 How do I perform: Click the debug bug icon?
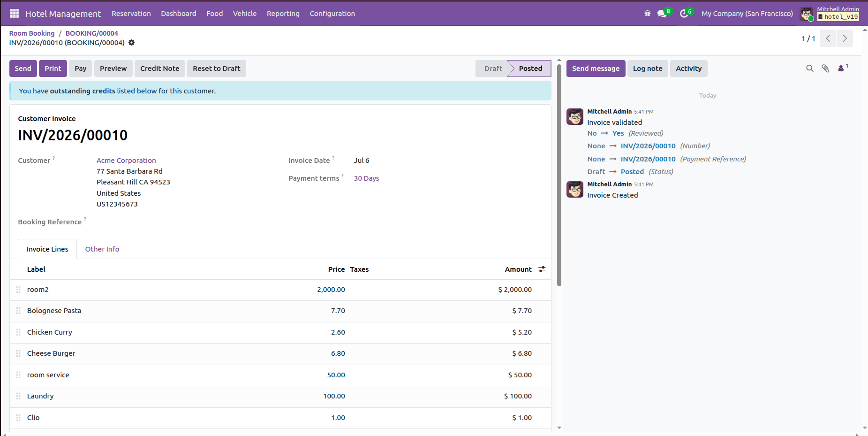click(x=648, y=14)
